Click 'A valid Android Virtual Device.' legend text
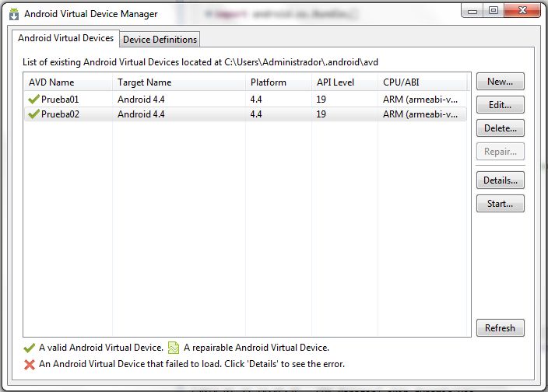 click(101, 348)
